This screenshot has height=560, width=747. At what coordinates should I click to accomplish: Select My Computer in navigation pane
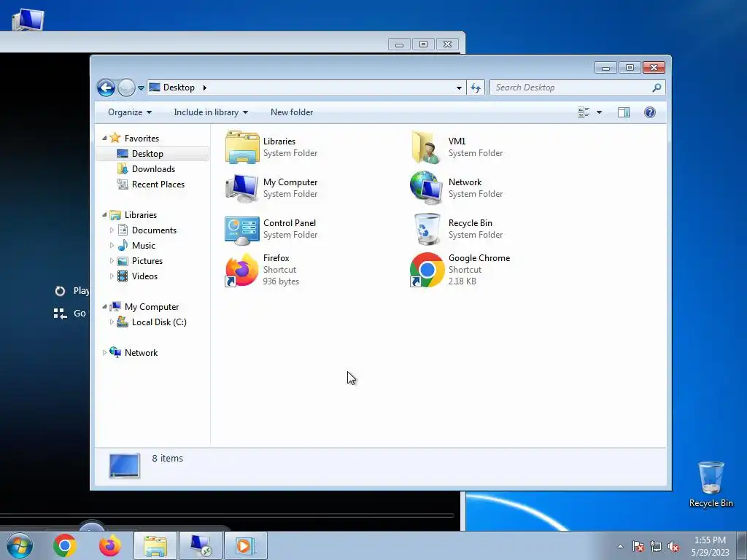[152, 307]
